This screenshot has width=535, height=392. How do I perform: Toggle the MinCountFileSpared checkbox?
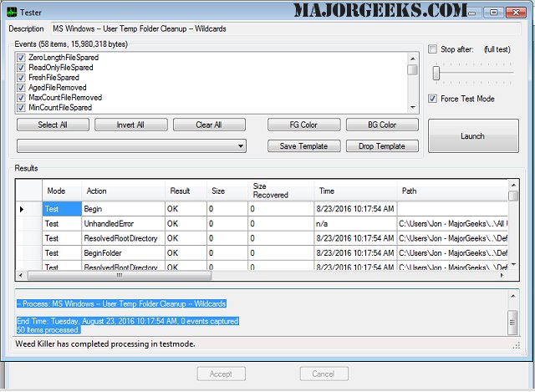click(21, 108)
